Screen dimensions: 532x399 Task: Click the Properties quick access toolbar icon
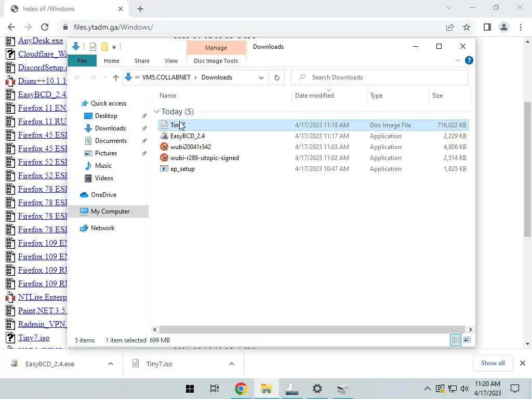coord(92,47)
